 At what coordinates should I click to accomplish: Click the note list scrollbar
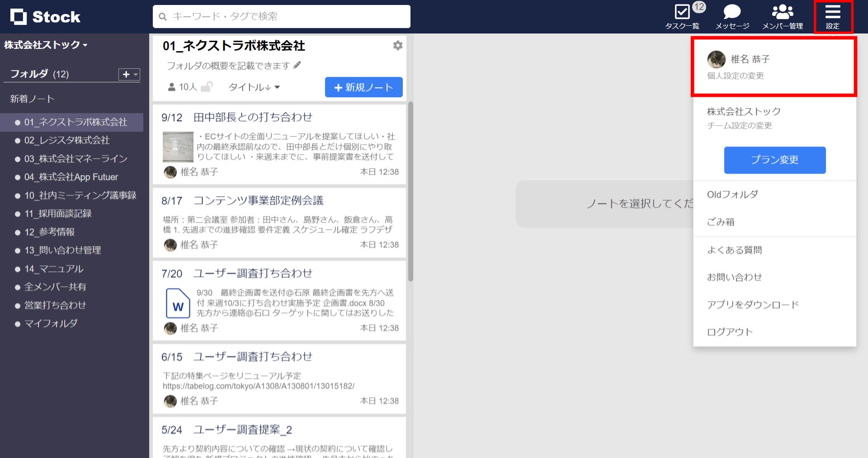tap(410, 192)
